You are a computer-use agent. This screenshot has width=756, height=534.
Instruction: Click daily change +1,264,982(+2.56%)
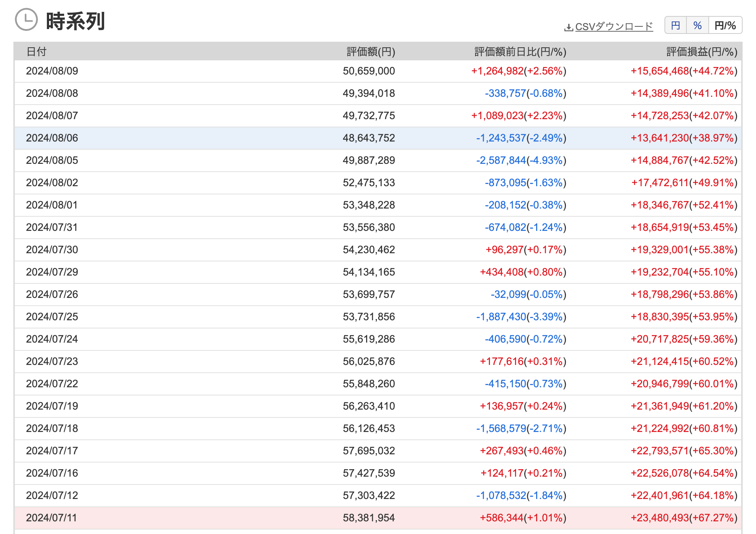pos(519,71)
